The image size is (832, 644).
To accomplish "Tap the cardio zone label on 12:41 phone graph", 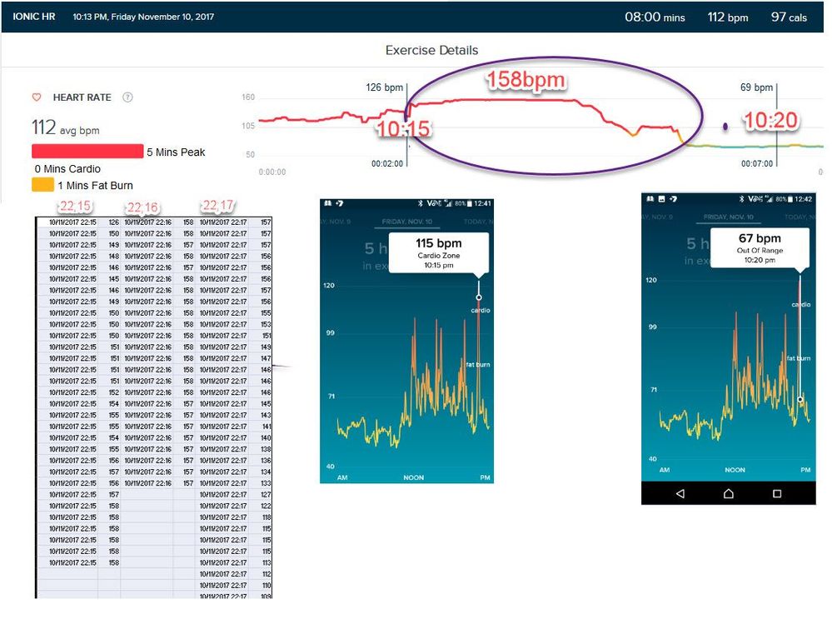I will tap(481, 310).
